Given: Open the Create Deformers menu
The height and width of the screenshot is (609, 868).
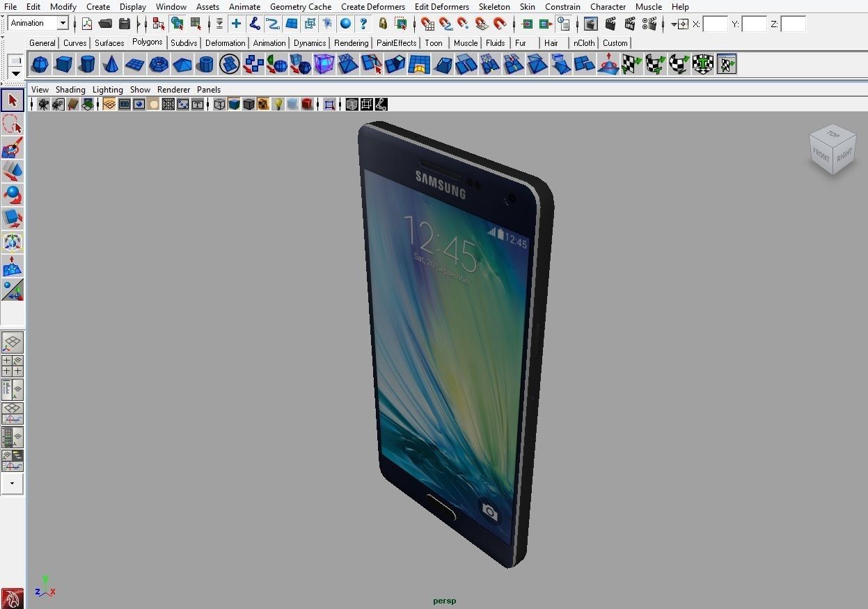Looking at the screenshot, I should pos(373,7).
